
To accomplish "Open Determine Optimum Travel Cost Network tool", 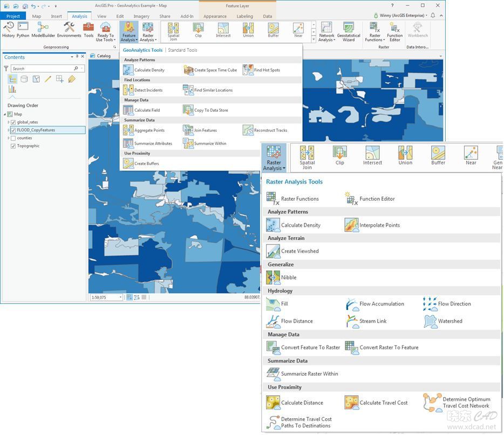I will coord(457,403).
